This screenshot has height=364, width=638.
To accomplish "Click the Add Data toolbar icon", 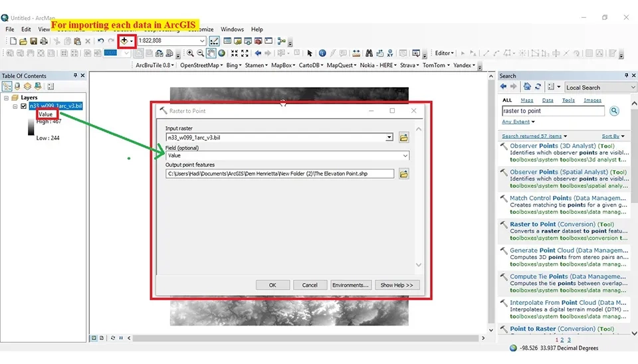I will click(124, 41).
